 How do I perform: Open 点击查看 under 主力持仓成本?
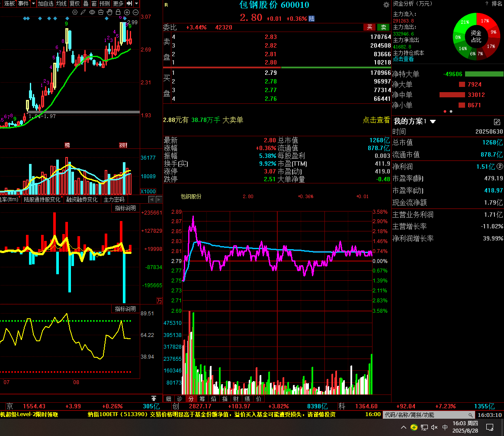point(403,59)
